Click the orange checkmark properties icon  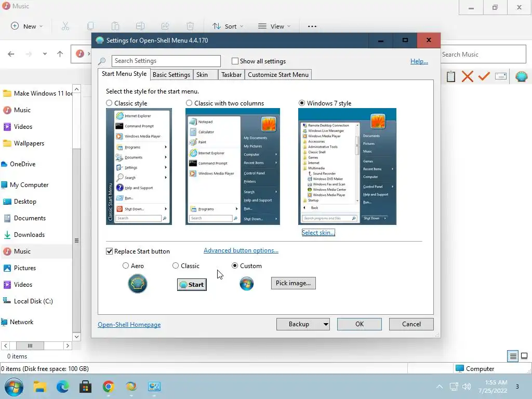484,76
